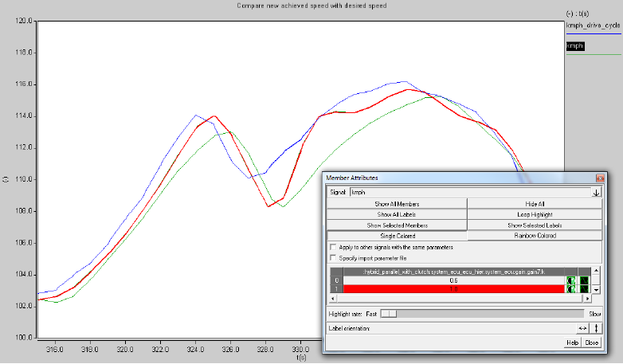
Task: Click row index 0 header cell
Action: [x=336, y=280]
